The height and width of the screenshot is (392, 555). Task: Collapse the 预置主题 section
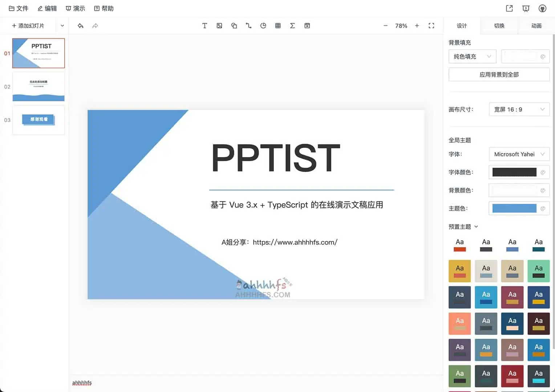(476, 226)
